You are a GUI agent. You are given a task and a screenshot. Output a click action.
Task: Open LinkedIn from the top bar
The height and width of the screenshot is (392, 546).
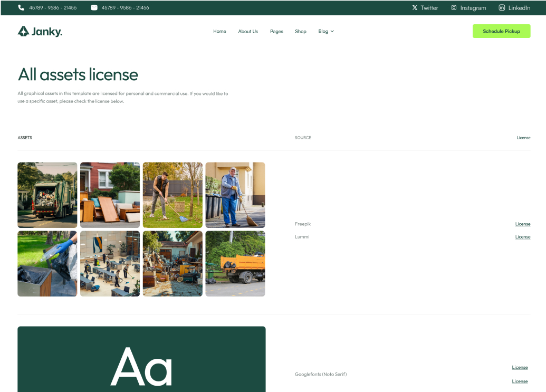pyautogui.click(x=500, y=7)
